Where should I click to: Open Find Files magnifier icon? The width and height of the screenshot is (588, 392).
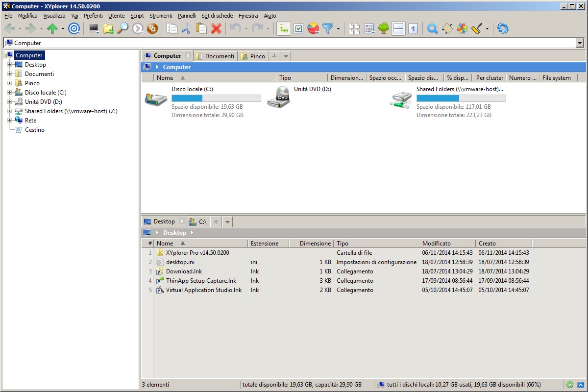(122, 28)
